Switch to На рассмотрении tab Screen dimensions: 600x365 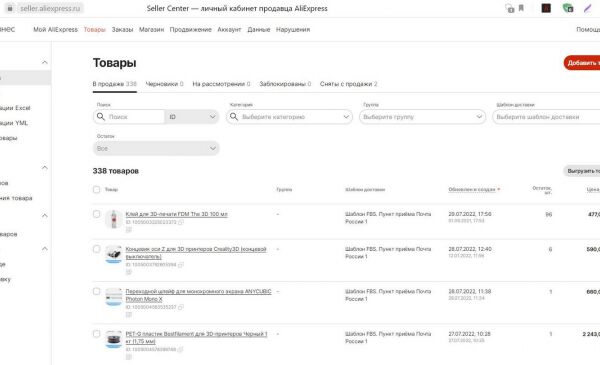click(221, 84)
